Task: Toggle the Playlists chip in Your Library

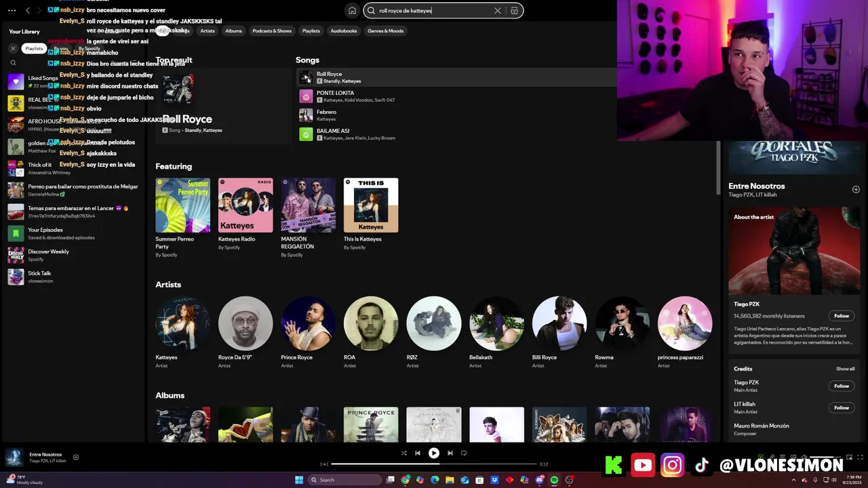Action: click(34, 49)
